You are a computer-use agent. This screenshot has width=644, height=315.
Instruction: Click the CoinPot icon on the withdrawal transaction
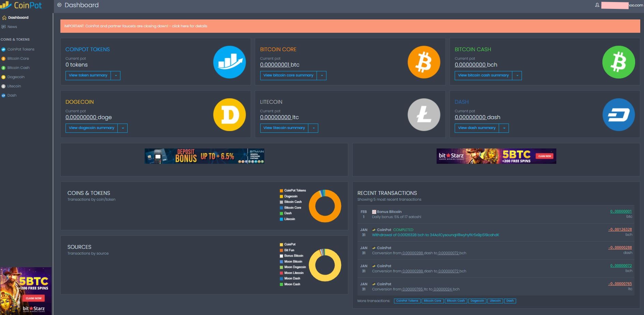pyautogui.click(x=374, y=230)
